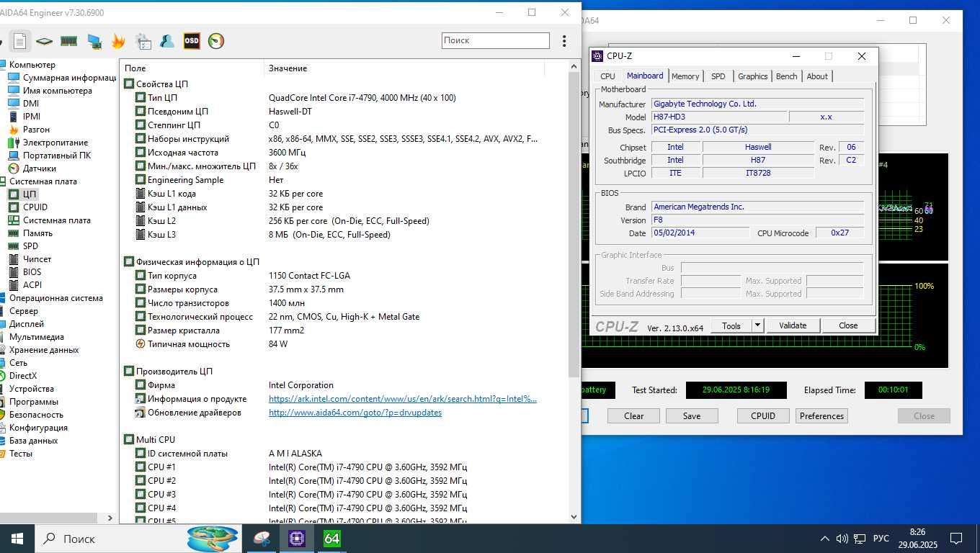Image resolution: width=980 pixels, height=553 pixels.
Task: Click the blue user silhouette toolbar icon
Action: pyautogui.click(x=167, y=41)
